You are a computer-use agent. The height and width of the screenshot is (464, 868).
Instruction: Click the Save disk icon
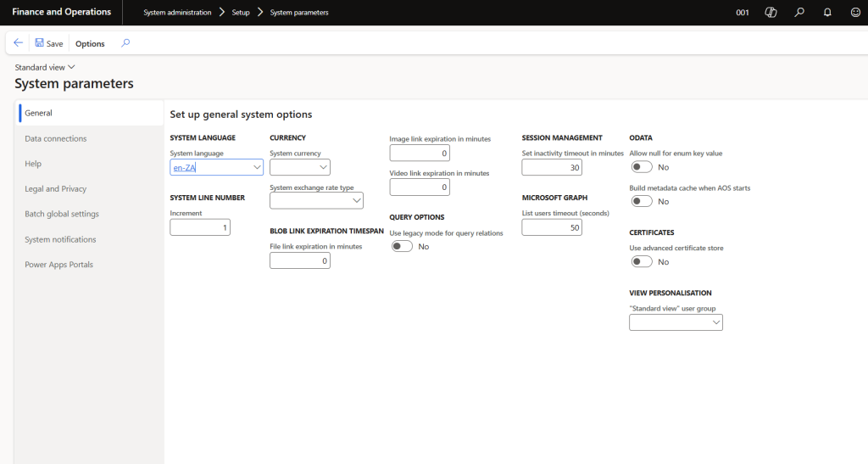point(39,42)
